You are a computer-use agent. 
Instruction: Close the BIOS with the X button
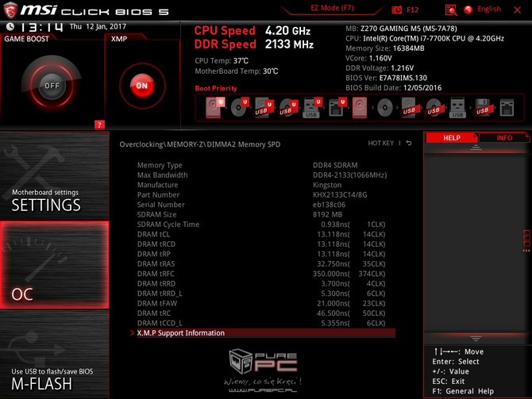[x=517, y=10]
